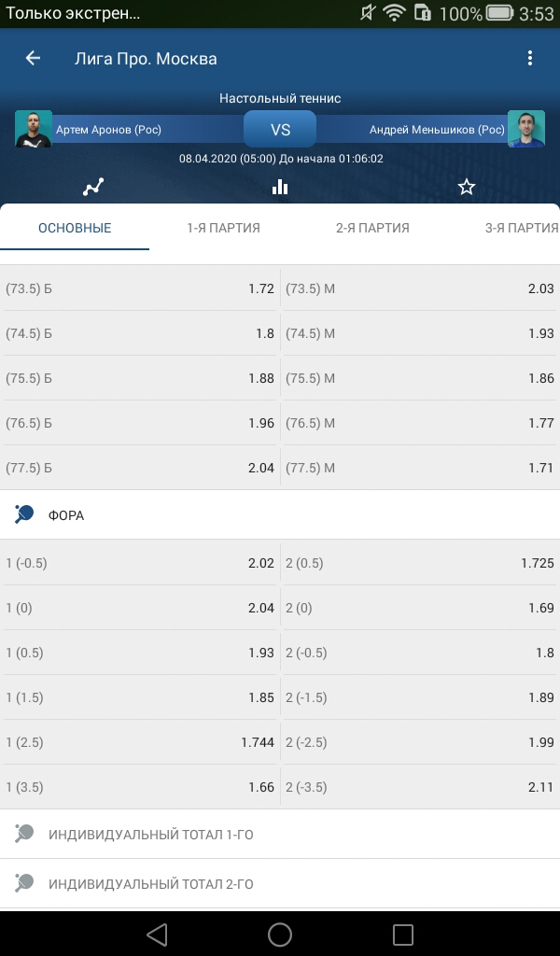Tap Артем Аронов player photo
560x956 pixels.
coord(34,129)
